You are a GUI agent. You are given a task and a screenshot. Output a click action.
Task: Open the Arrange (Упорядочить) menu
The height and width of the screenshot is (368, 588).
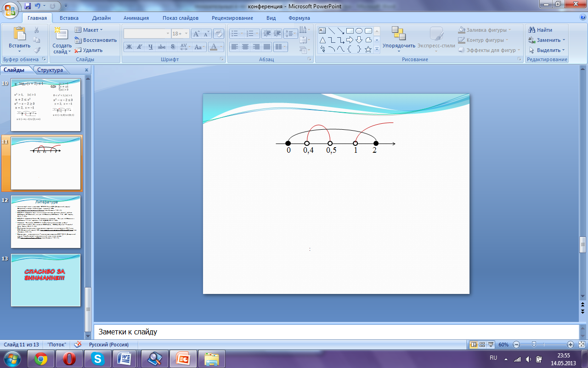(x=399, y=40)
